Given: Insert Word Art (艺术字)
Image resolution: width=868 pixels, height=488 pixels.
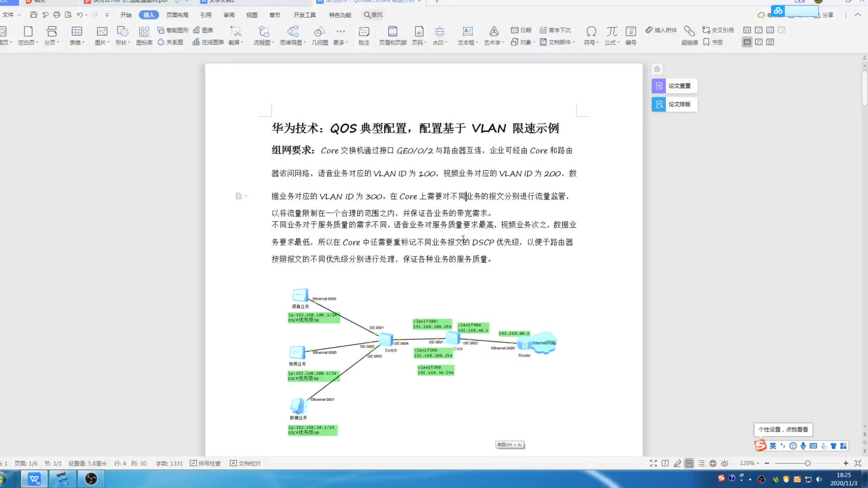Looking at the screenshot, I should [494, 36].
